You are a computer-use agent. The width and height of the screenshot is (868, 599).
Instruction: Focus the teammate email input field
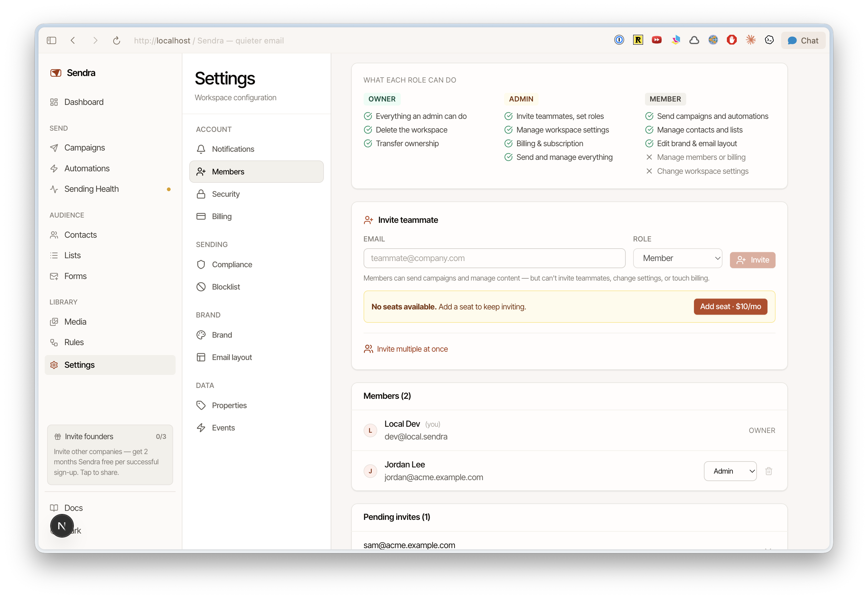494,258
